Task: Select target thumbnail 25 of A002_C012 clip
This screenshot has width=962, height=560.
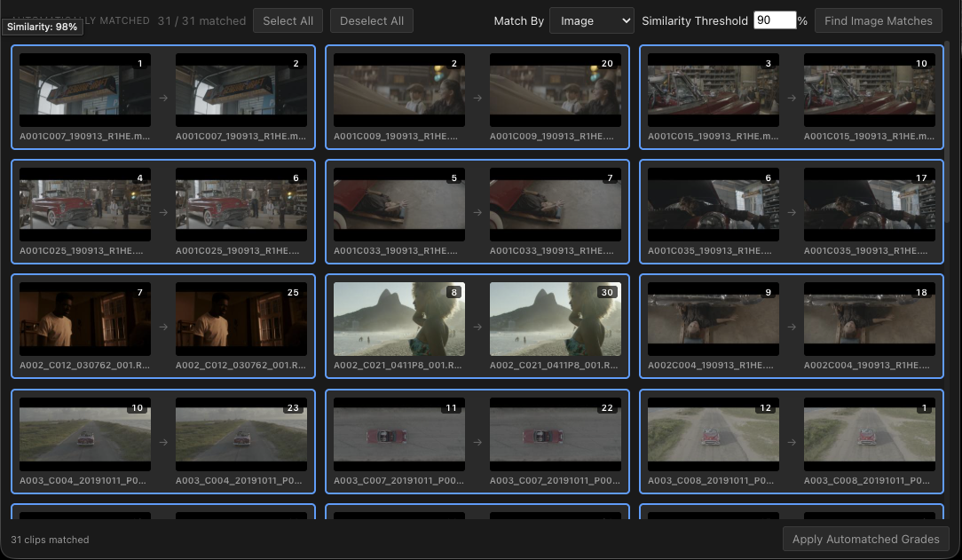Action: coord(241,319)
